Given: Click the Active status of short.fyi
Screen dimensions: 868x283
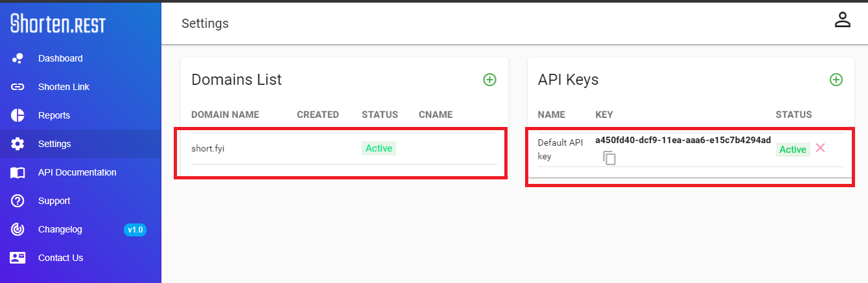Looking at the screenshot, I should [379, 148].
